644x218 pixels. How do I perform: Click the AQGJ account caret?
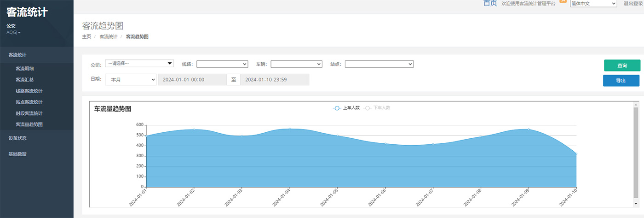[x=19, y=33]
